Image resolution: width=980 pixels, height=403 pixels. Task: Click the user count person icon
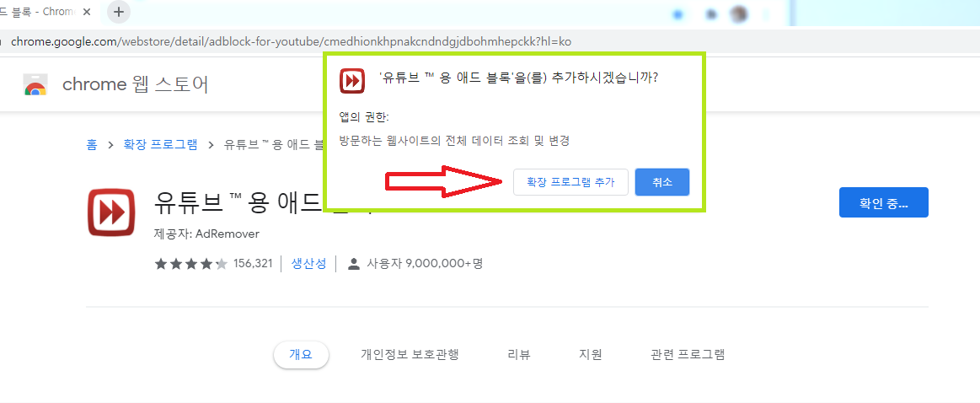point(354,263)
